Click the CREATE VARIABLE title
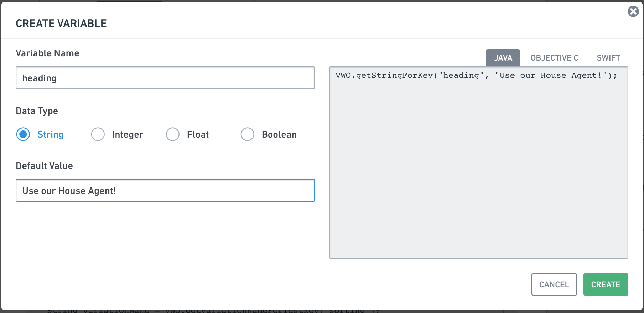The image size is (644, 313). pyautogui.click(x=61, y=24)
